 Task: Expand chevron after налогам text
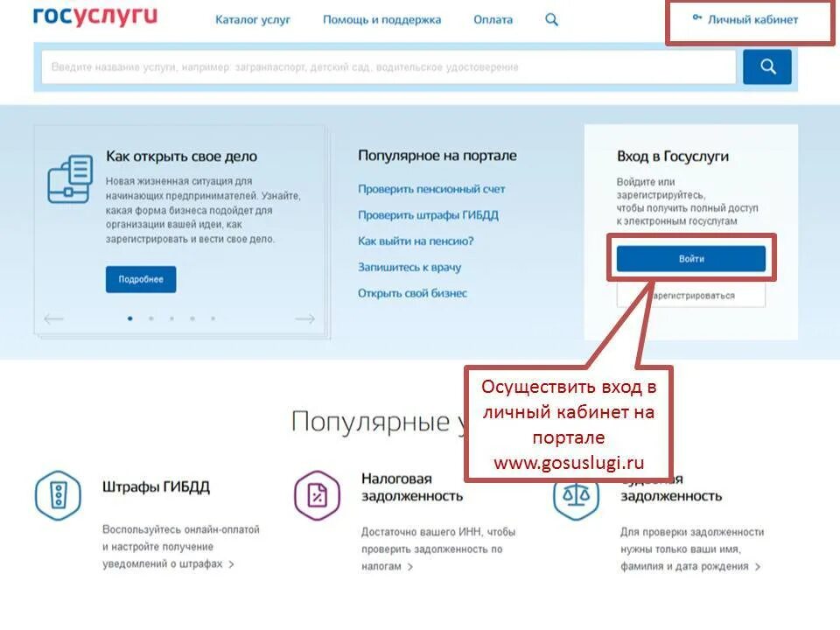410,567
